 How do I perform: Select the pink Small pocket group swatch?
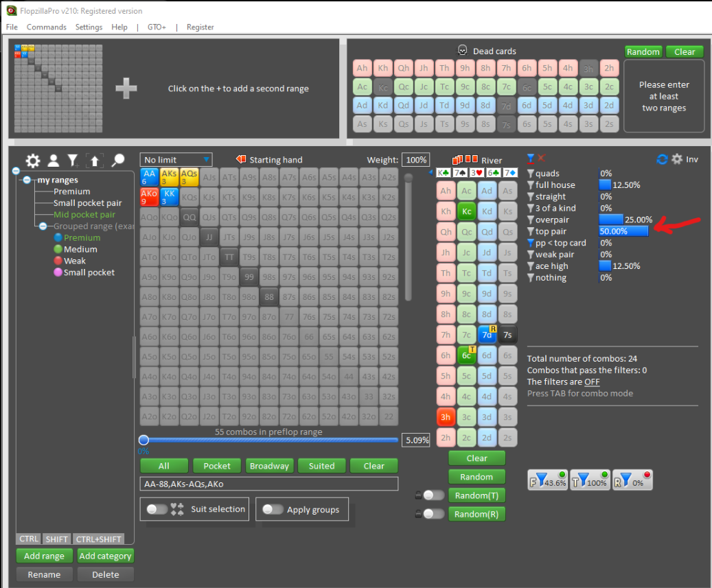pyautogui.click(x=58, y=272)
